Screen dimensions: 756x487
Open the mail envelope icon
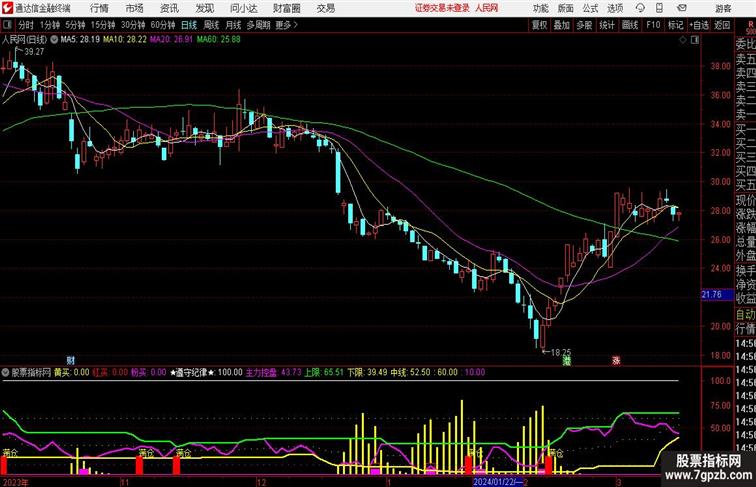[682, 8]
